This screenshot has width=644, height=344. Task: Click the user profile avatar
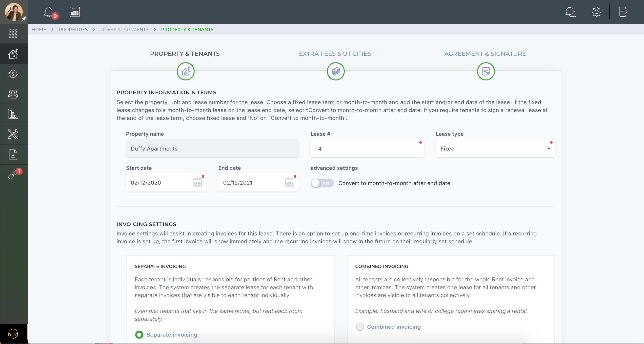pos(13,12)
